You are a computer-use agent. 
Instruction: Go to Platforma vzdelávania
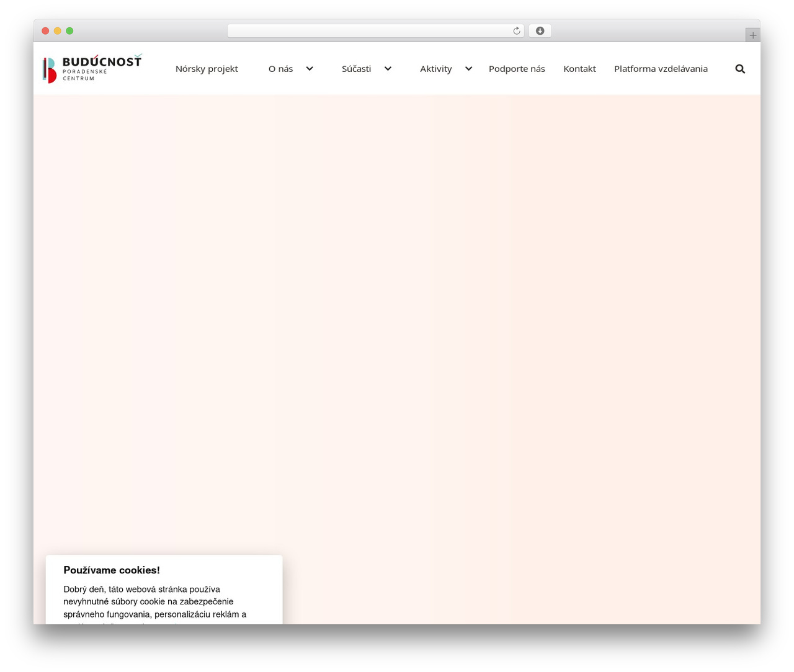(x=661, y=69)
